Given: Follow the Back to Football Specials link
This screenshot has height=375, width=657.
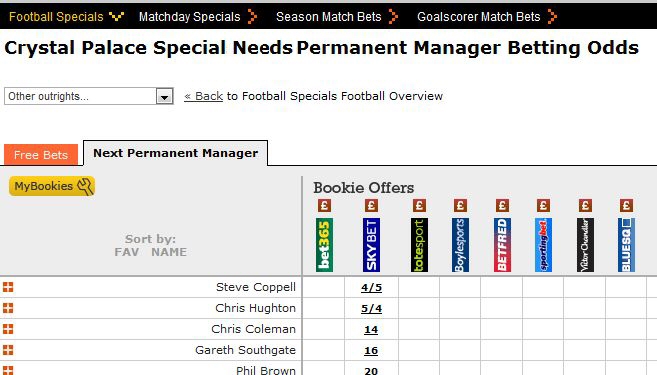Looking at the screenshot, I should coord(203,96).
